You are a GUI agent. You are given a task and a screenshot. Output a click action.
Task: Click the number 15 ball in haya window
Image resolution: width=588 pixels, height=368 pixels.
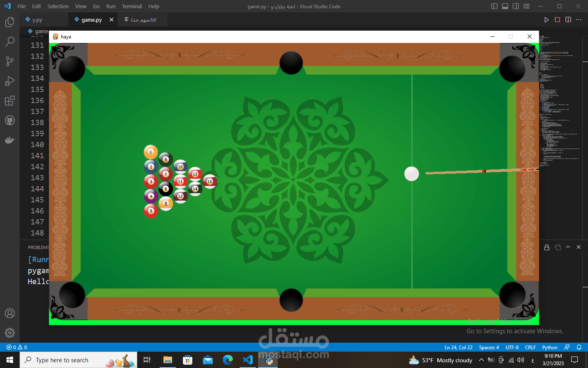click(x=210, y=181)
